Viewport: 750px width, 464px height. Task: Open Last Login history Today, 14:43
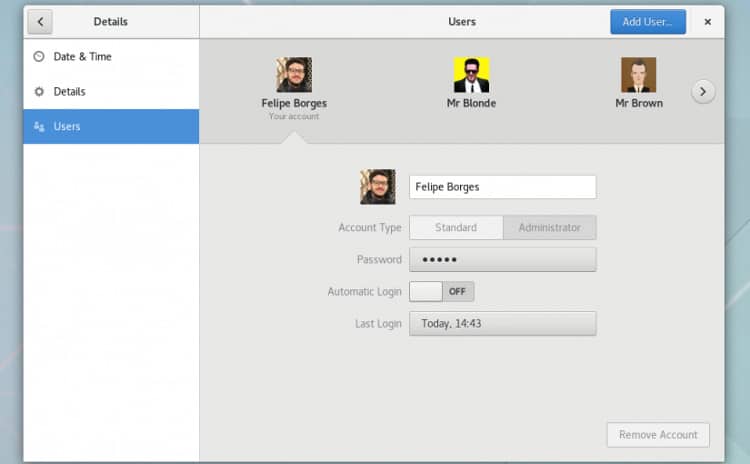503,323
